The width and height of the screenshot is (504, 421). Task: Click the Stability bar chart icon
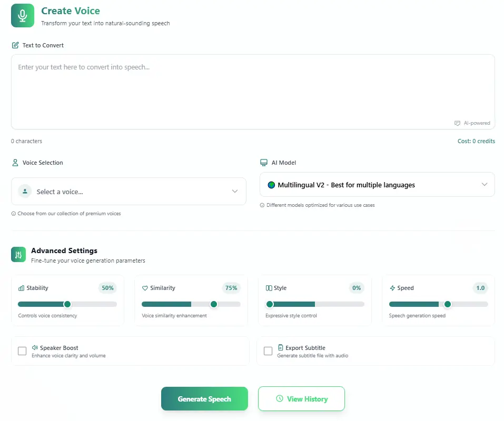(x=21, y=288)
